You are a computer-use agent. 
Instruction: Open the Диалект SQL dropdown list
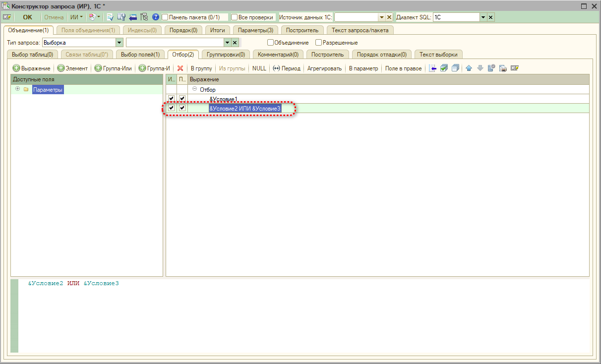(x=483, y=17)
